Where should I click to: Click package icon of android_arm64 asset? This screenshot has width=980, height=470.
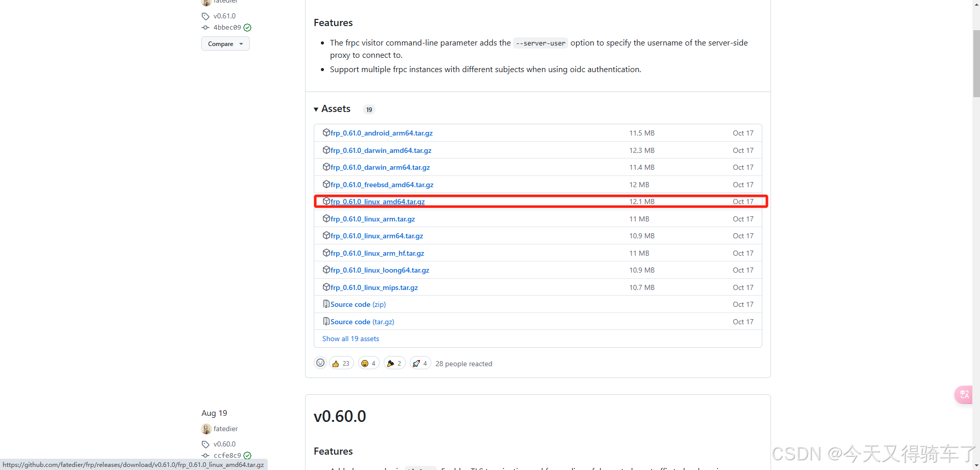[x=326, y=132]
